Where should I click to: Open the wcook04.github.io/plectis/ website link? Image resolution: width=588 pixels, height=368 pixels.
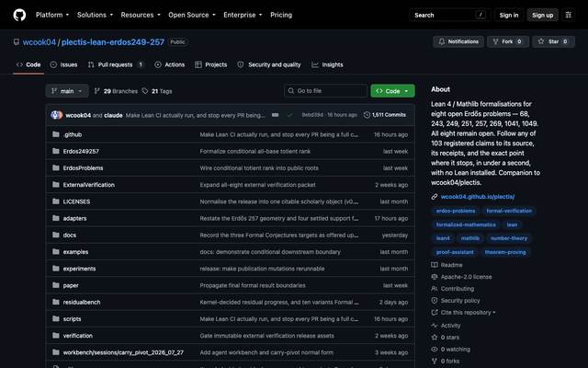478,197
